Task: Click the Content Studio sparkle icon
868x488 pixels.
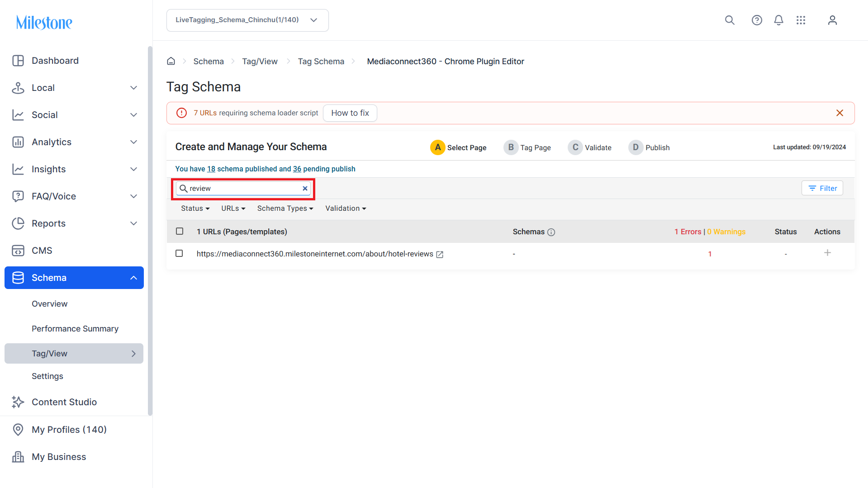Action: (18, 402)
